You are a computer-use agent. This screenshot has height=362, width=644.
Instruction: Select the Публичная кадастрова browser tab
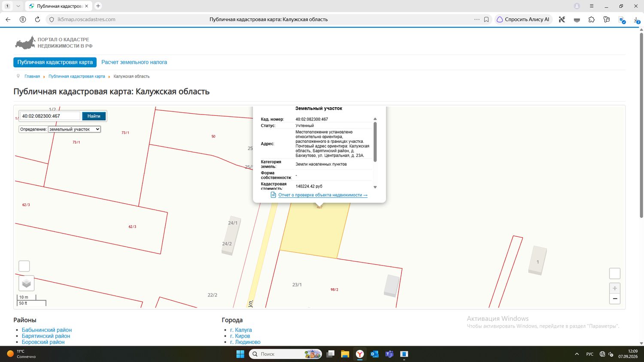click(x=58, y=6)
